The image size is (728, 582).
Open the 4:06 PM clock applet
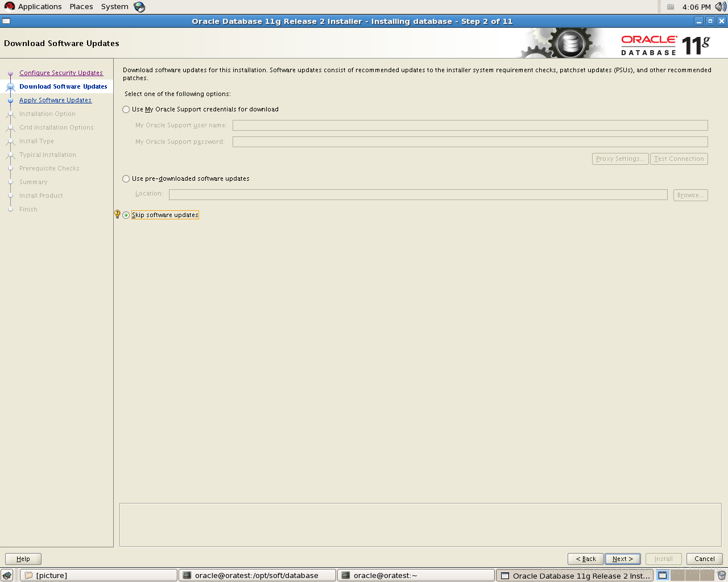coord(696,7)
